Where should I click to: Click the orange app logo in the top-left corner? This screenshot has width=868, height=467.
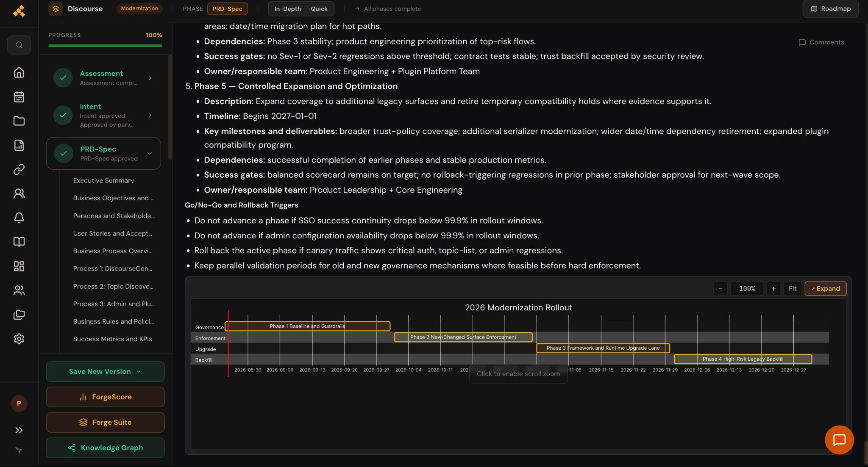(x=19, y=11)
